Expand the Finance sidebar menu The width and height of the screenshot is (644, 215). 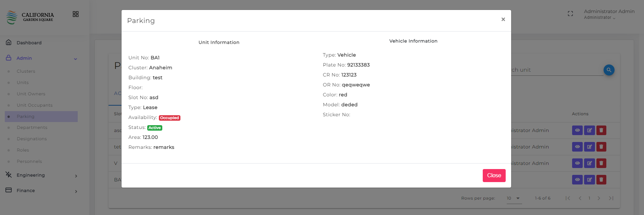click(41, 191)
